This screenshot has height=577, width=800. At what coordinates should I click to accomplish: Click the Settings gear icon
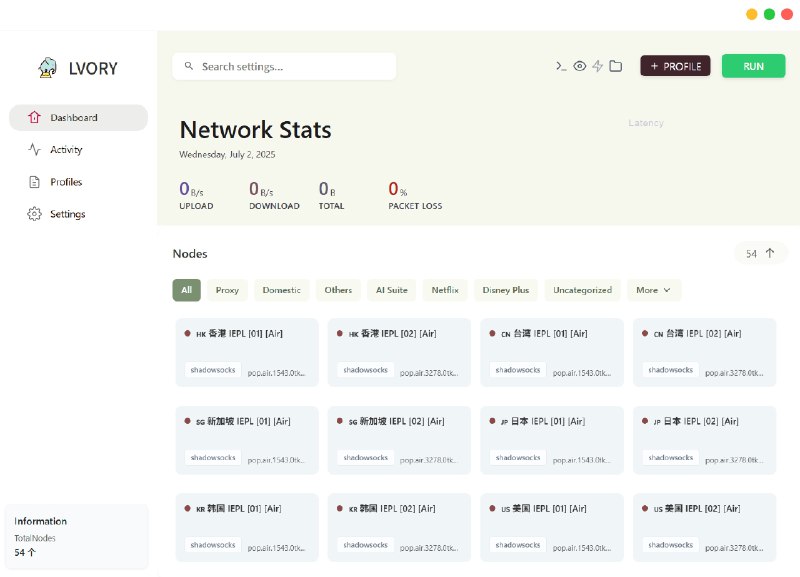coord(35,214)
